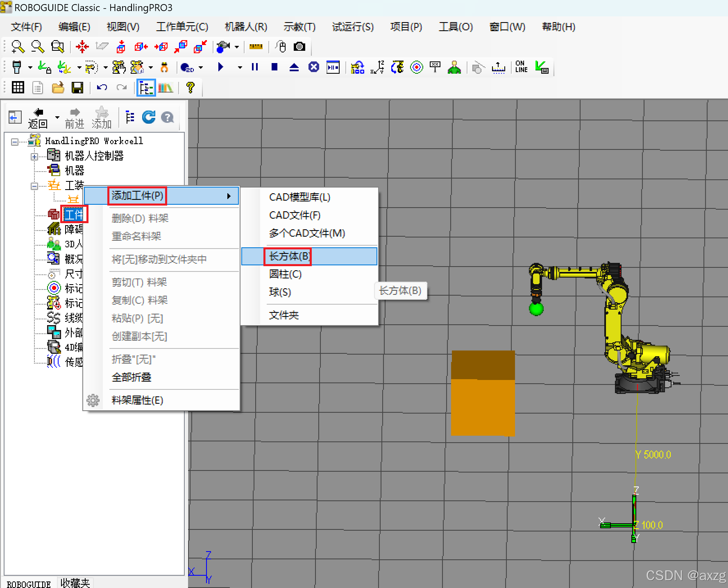Screen dimensions: 728x588
Task: Collapse the 工装 tree node
Action: point(34,186)
